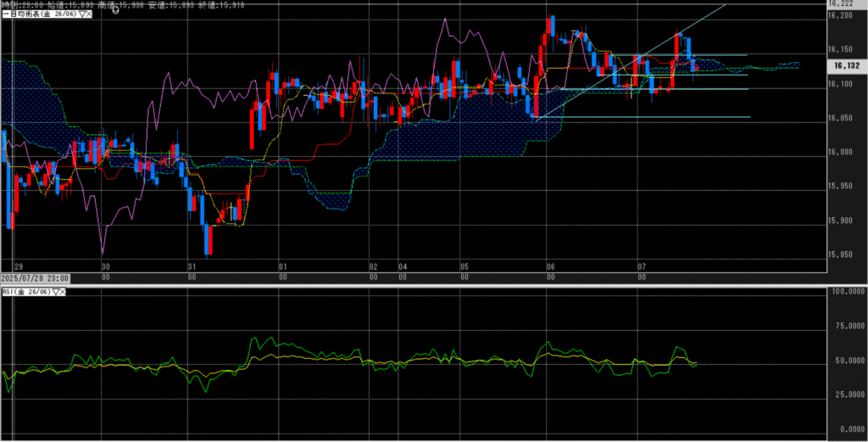Viewport: 868px width, 442px height.
Task: Click the 16,222 top price axis label
Action: pos(840,3)
